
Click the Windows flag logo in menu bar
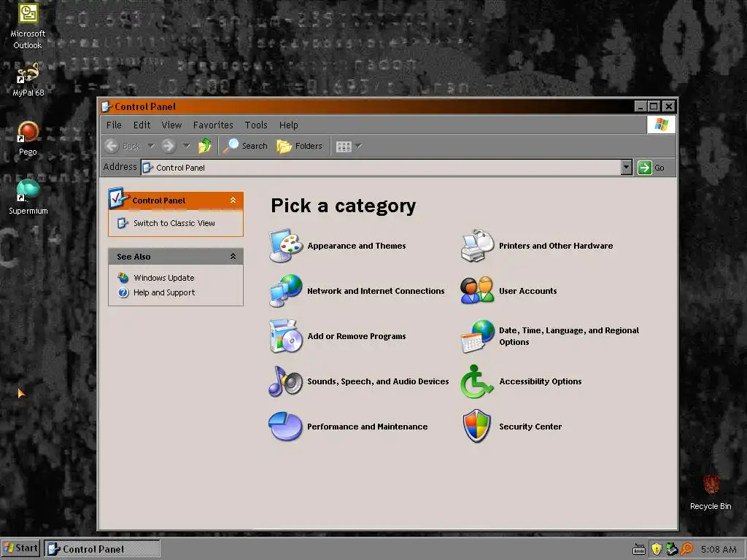(x=661, y=125)
